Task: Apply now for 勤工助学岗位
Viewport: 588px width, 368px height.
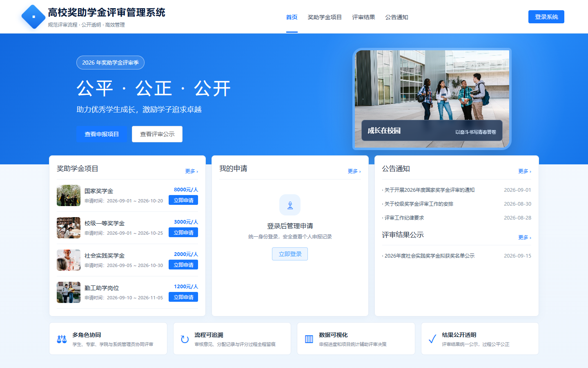Action: click(x=183, y=297)
